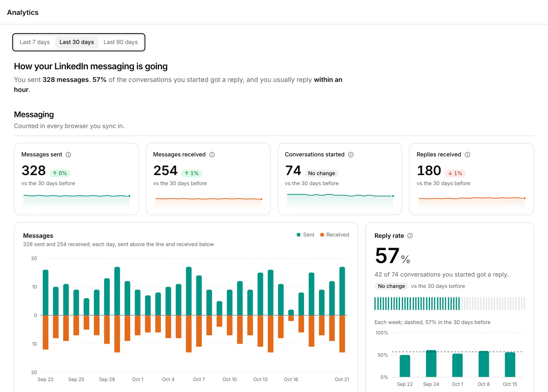Switch to the Last 90 days range
This screenshot has height=392, width=548.
tap(121, 42)
